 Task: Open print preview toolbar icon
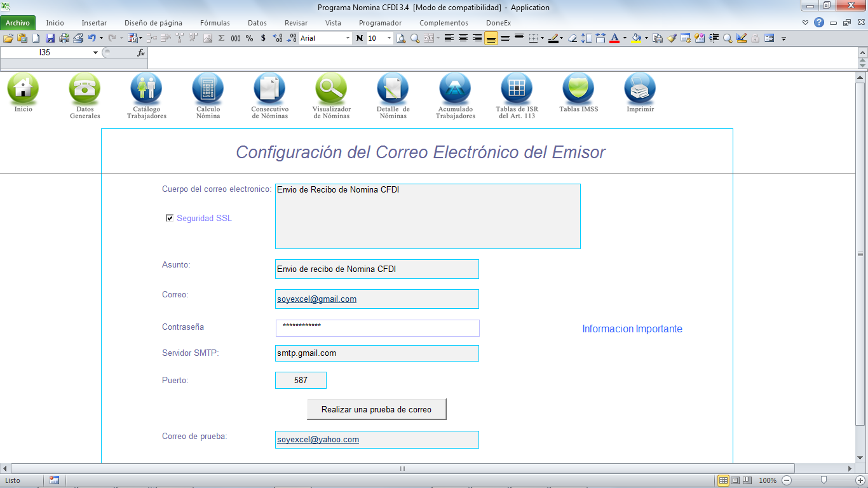point(401,38)
